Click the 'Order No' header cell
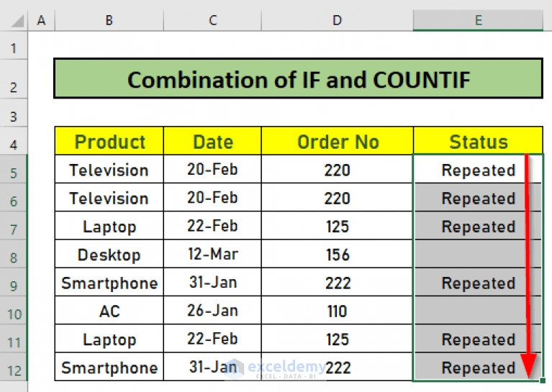552x392 pixels. (x=338, y=141)
